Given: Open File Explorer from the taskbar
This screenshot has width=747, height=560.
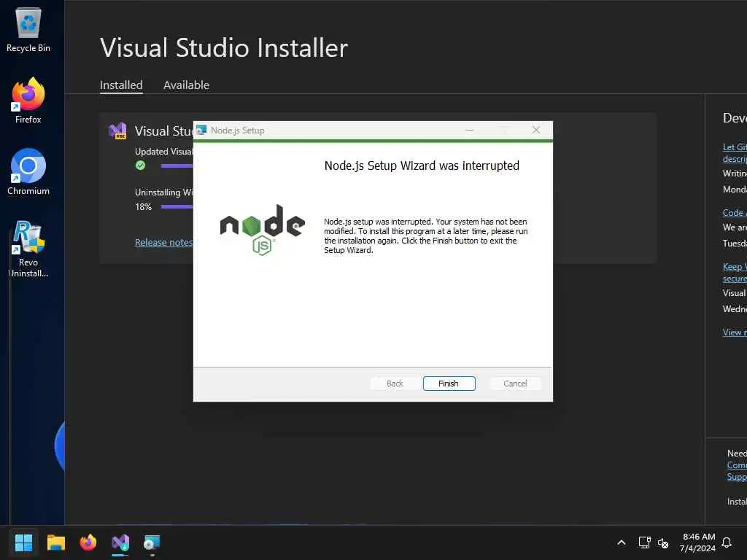Looking at the screenshot, I should click(55, 542).
